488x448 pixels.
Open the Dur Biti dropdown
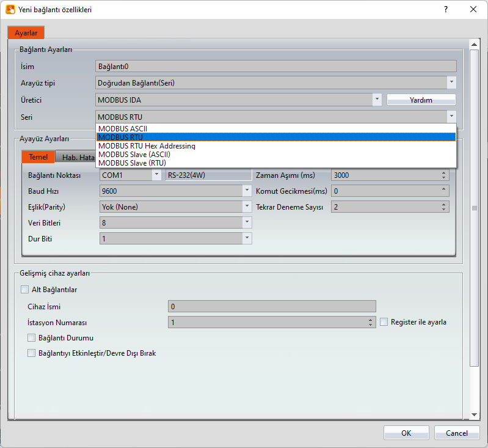tap(247, 238)
